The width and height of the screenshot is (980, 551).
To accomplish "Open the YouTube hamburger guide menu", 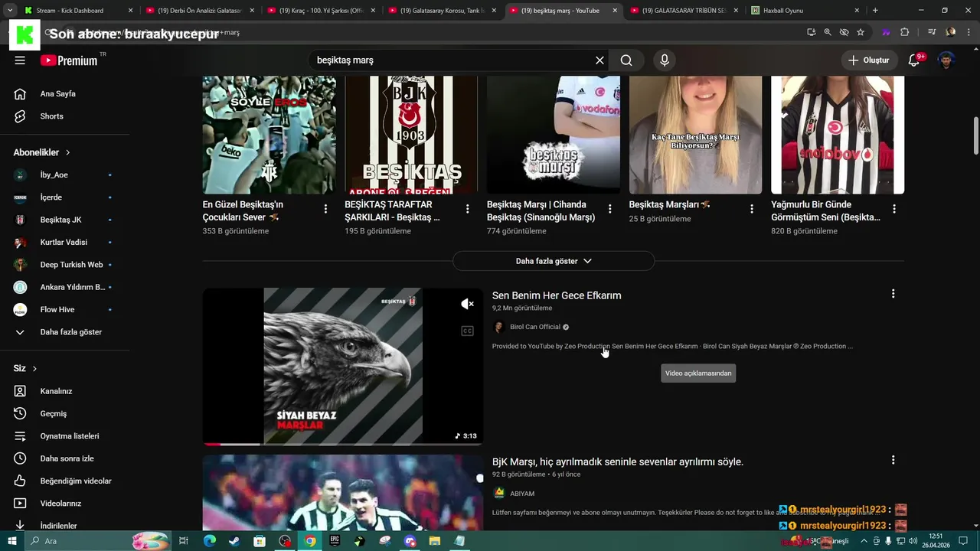I will [20, 60].
